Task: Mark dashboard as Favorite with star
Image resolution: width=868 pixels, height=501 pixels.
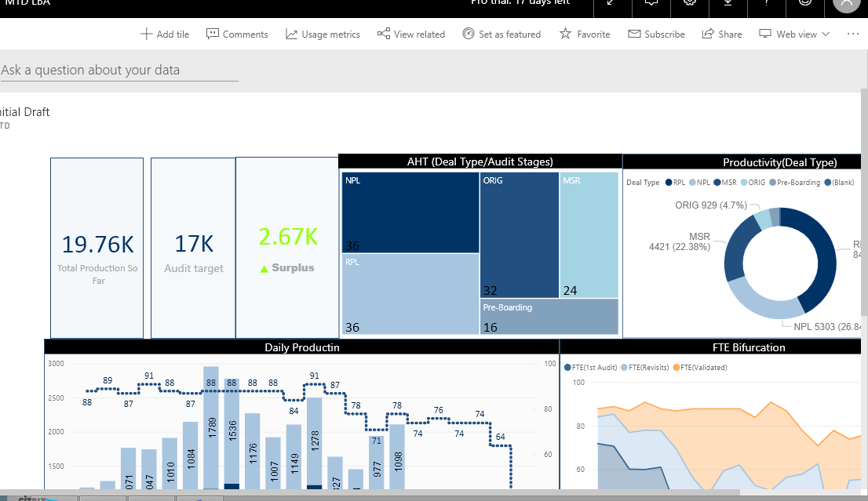Action: click(565, 34)
